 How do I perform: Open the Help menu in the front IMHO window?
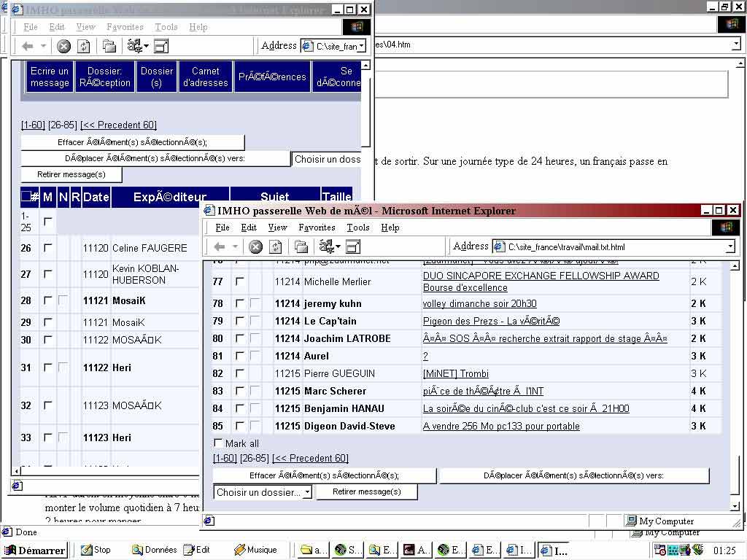(390, 227)
